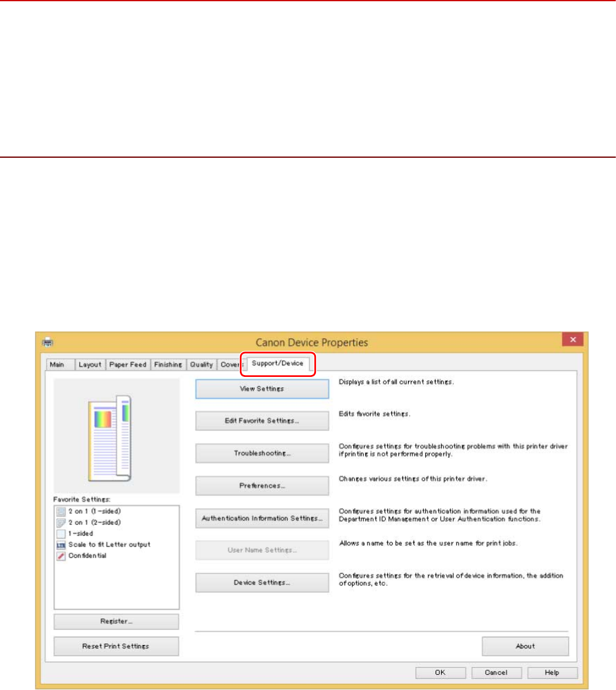Click the 1-sided favorite page icon
This screenshot has width=616, height=690.
(x=61, y=534)
